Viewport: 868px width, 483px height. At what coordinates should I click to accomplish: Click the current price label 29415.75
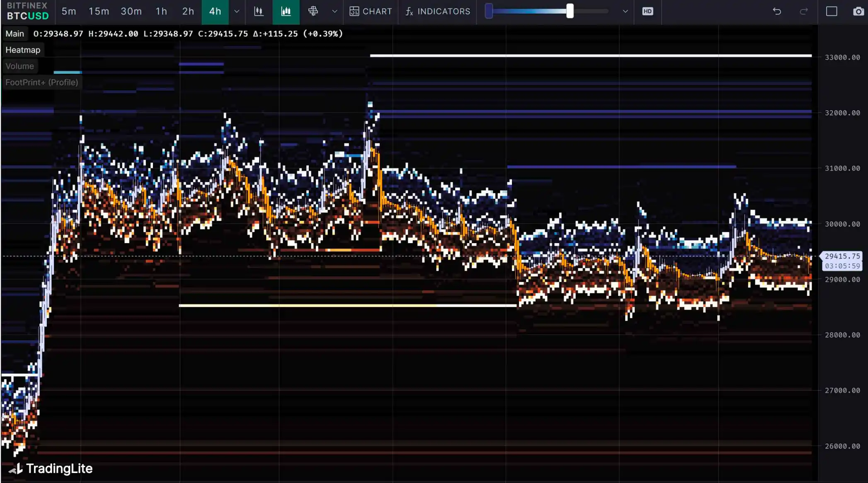[x=842, y=256]
